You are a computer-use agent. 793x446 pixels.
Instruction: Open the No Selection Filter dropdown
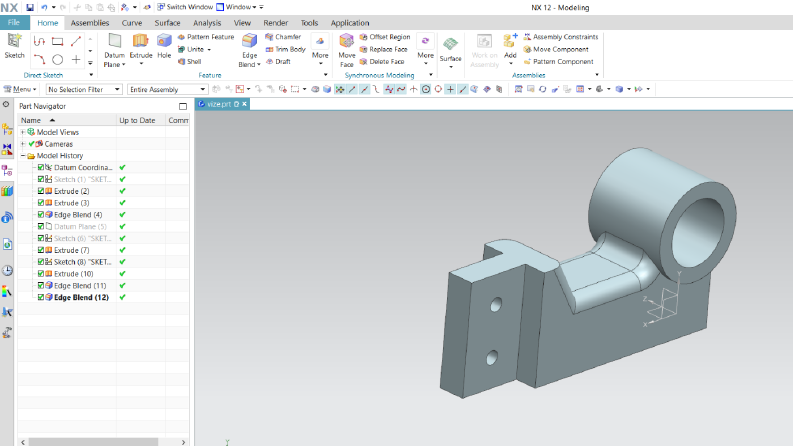pyautogui.click(x=84, y=90)
